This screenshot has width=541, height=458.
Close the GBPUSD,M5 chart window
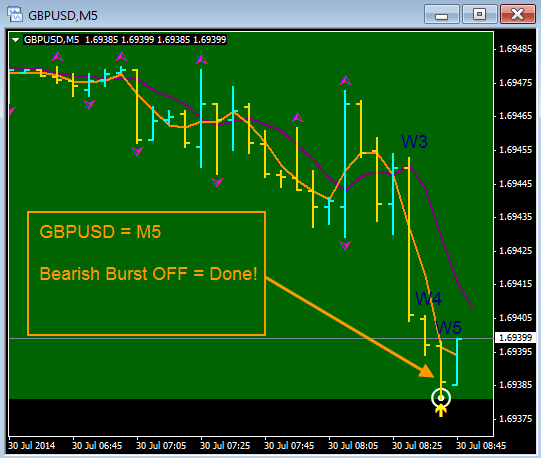point(518,14)
